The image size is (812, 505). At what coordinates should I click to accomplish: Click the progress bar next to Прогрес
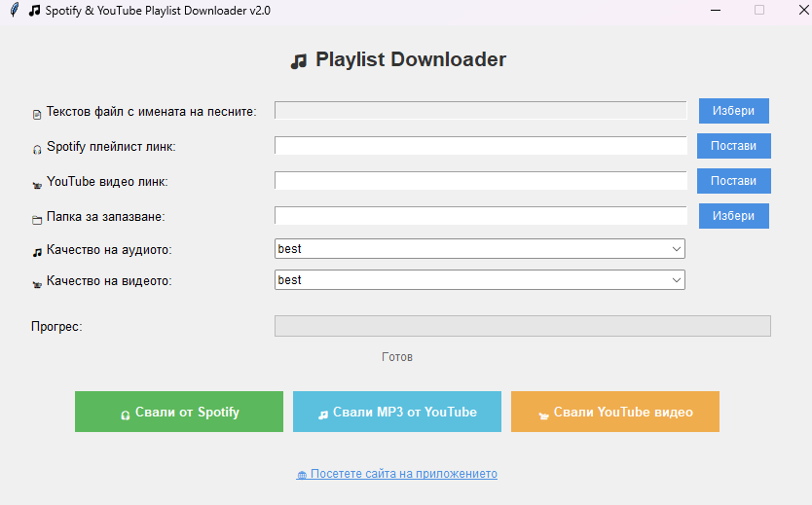pyautogui.click(x=523, y=326)
